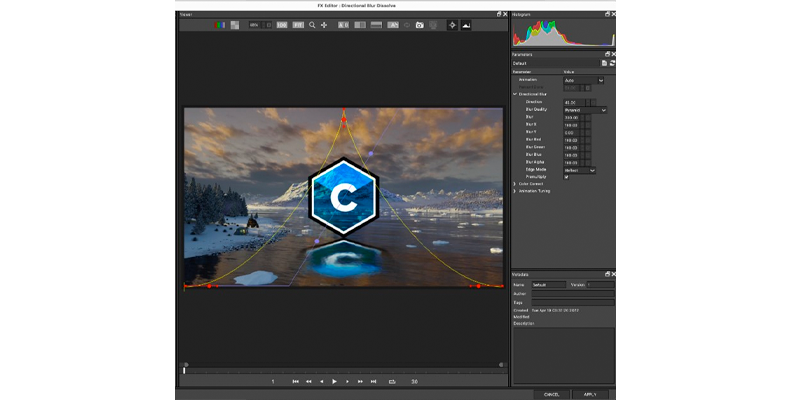Click the camera snapshot icon

point(419,25)
